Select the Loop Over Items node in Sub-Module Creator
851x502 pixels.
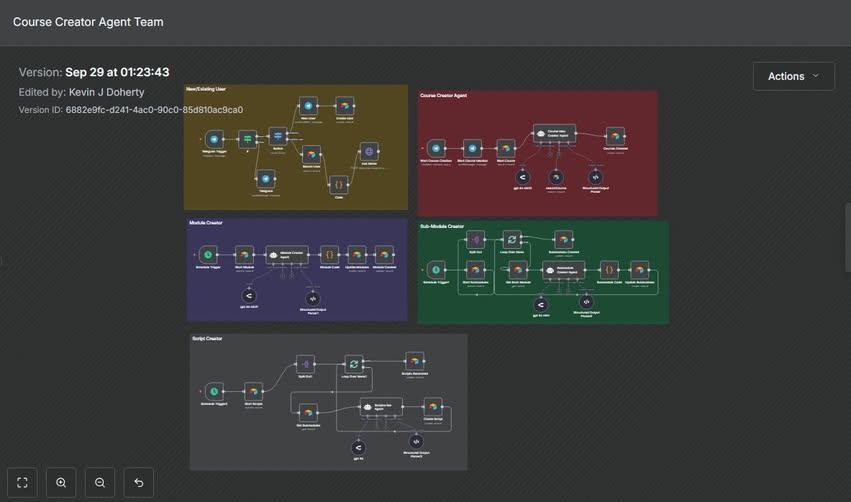pyautogui.click(x=512, y=239)
